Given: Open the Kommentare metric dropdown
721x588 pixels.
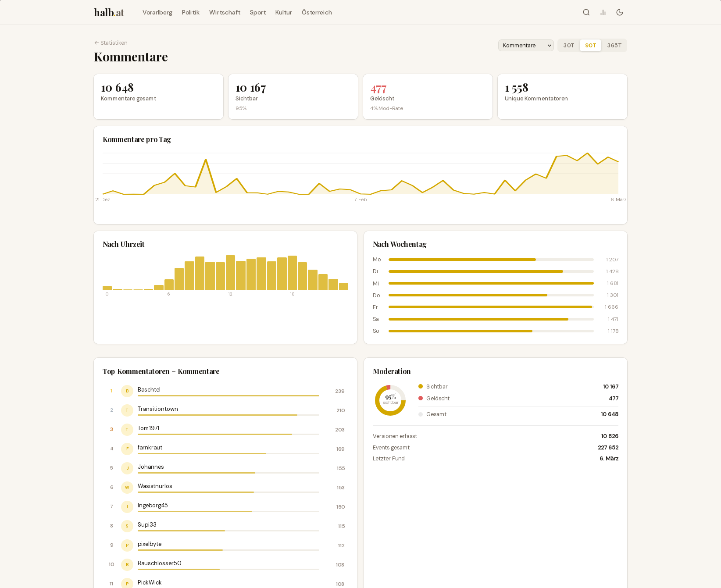Looking at the screenshot, I should 526,46.
